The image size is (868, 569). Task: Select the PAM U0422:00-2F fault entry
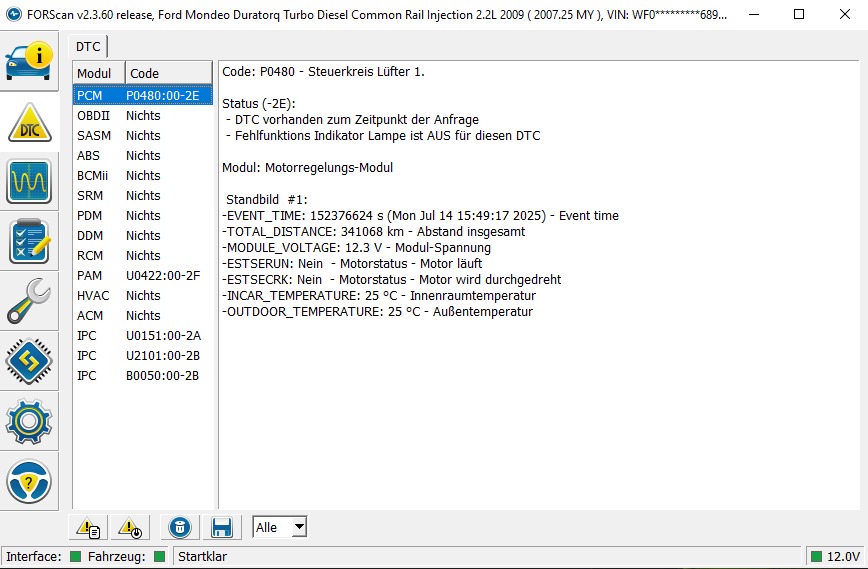[143, 275]
